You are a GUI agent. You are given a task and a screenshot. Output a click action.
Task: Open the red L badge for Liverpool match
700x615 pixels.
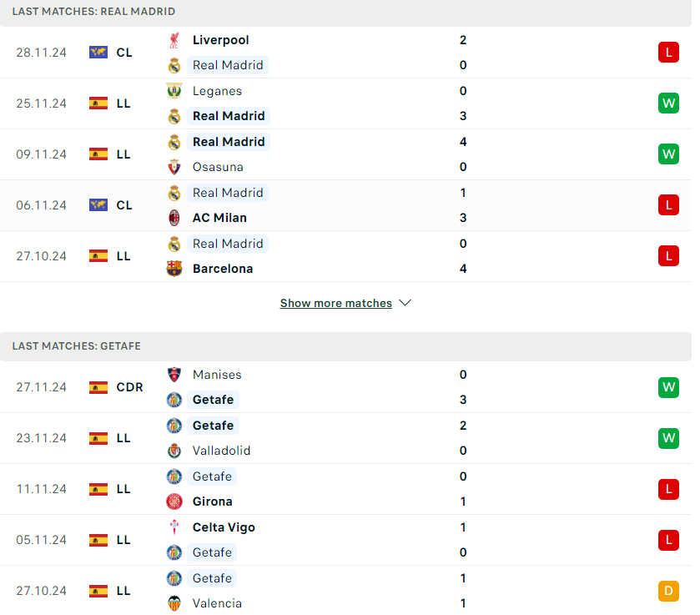tap(668, 53)
